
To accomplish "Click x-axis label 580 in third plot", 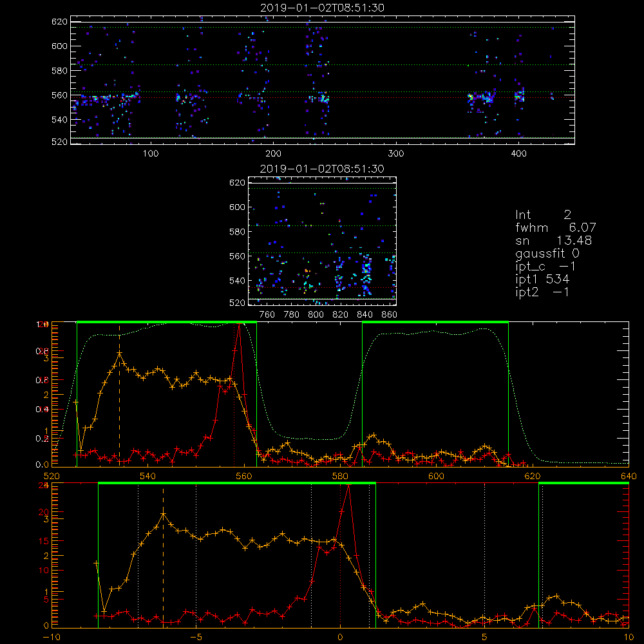I will (x=340, y=476).
